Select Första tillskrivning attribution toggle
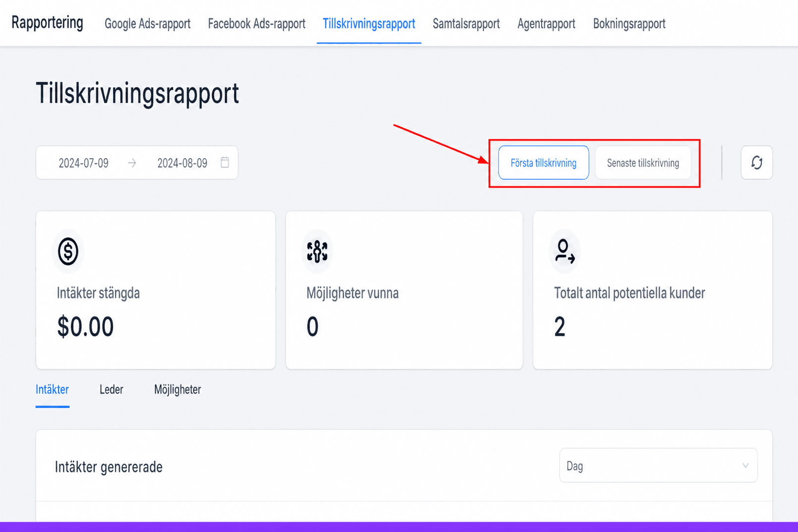 click(544, 163)
